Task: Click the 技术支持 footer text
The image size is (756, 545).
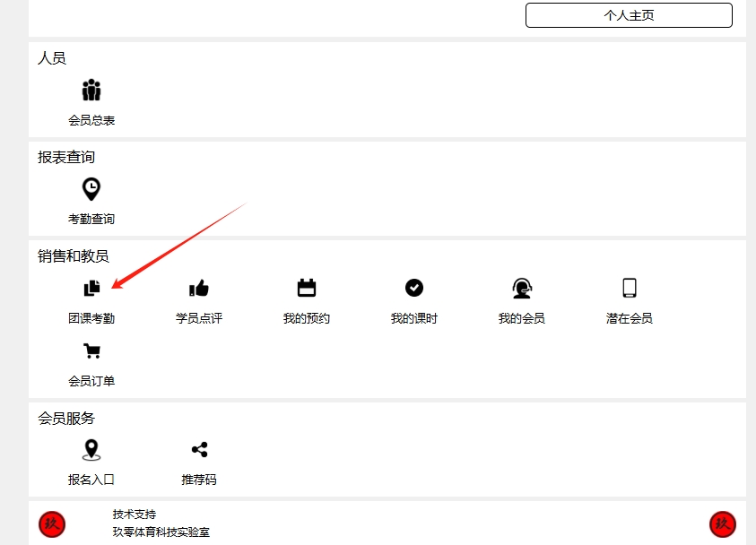Action: click(x=135, y=515)
